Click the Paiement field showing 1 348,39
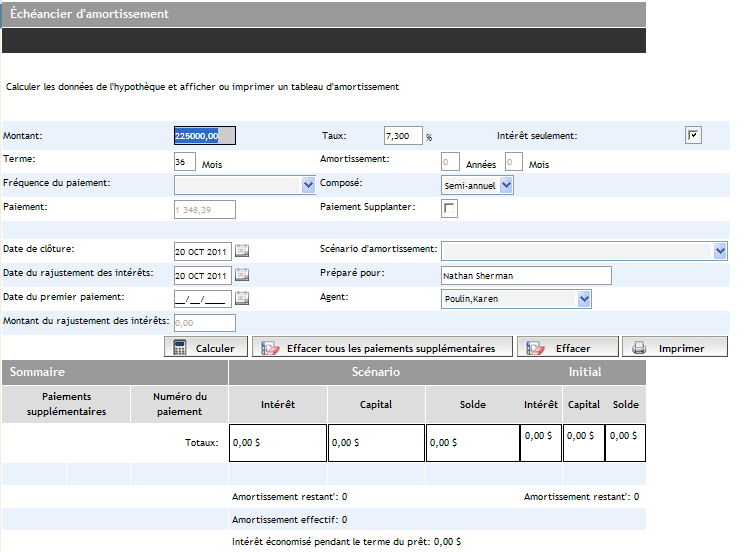The width and height of the screenshot is (749, 552). pyautogui.click(x=205, y=210)
